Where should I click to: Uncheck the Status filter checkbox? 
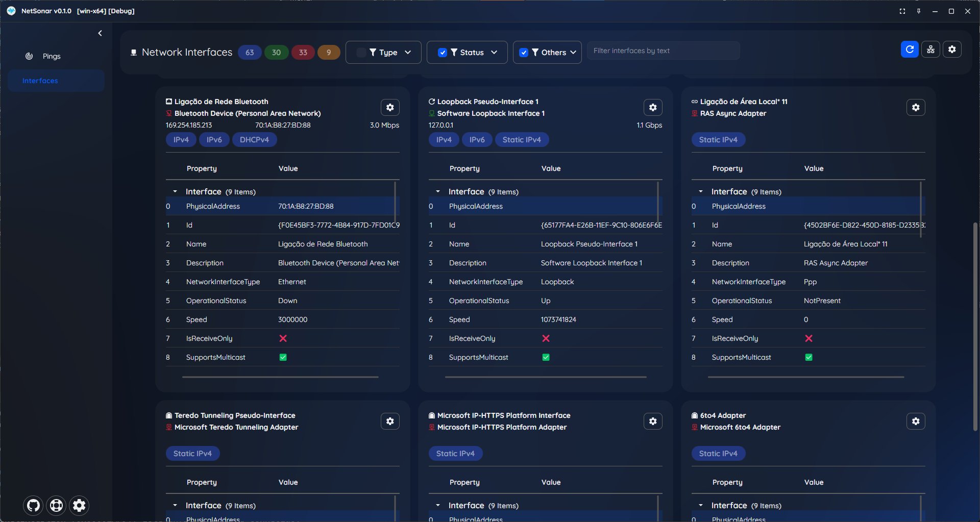443,53
